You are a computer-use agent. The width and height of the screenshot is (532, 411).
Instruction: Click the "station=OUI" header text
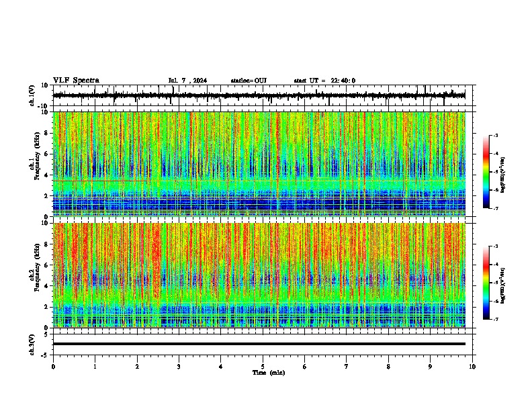249,81
